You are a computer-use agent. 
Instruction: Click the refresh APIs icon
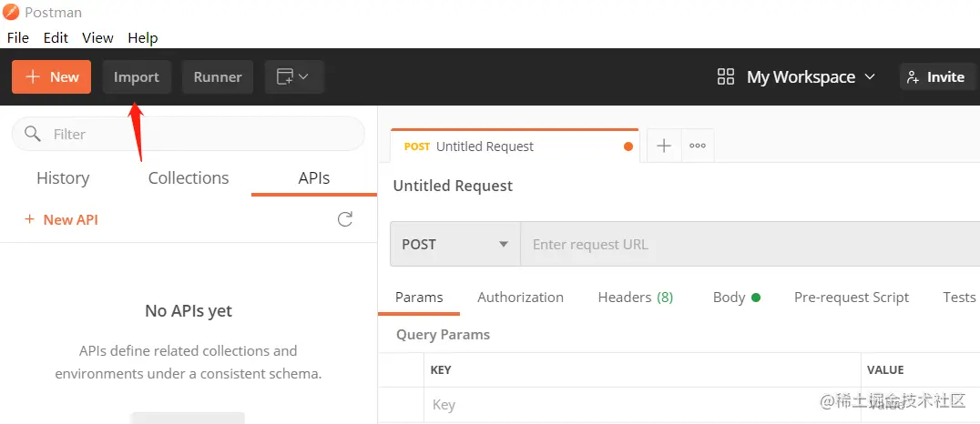345,219
